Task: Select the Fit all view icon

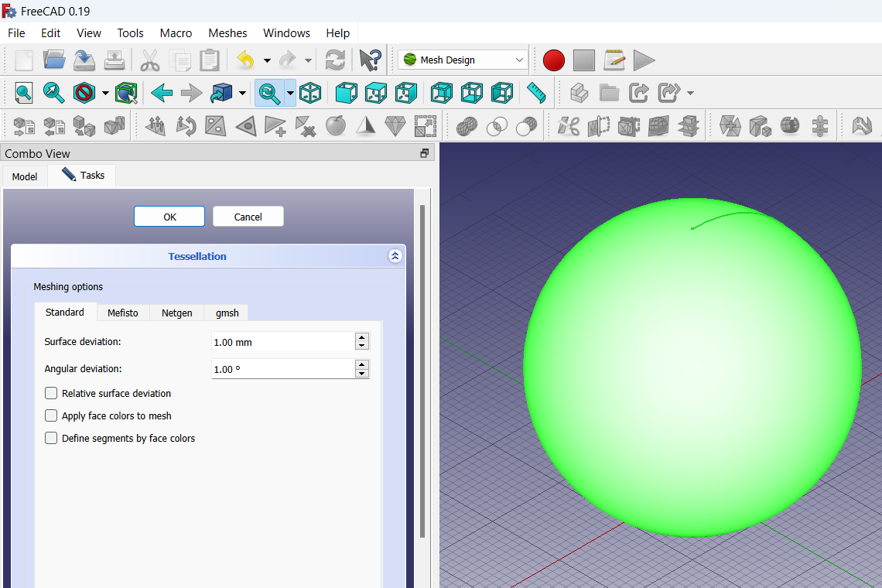Action: (x=23, y=93)
